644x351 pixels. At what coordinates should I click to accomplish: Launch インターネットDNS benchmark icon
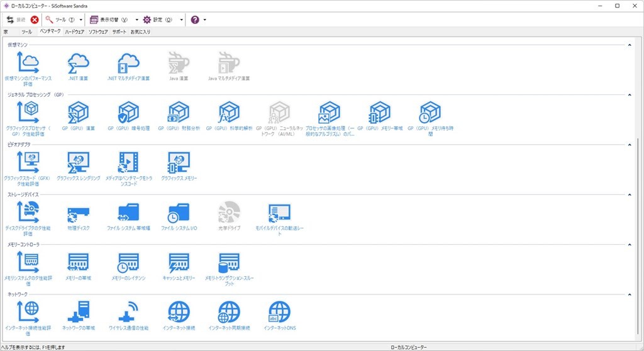click(279, 313)
